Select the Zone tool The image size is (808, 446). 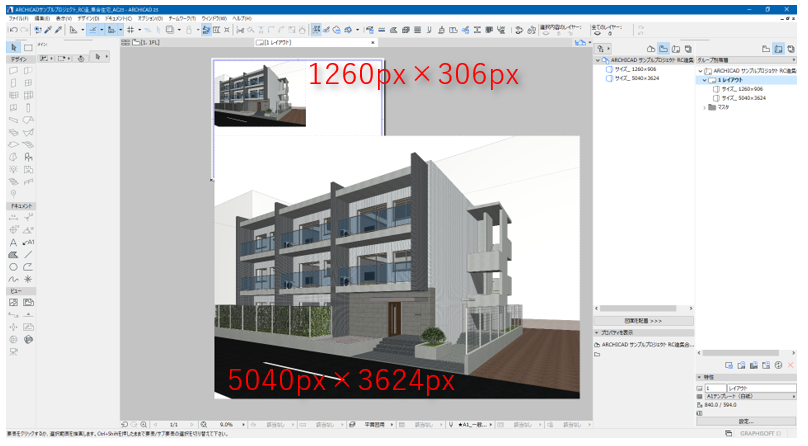28,169
